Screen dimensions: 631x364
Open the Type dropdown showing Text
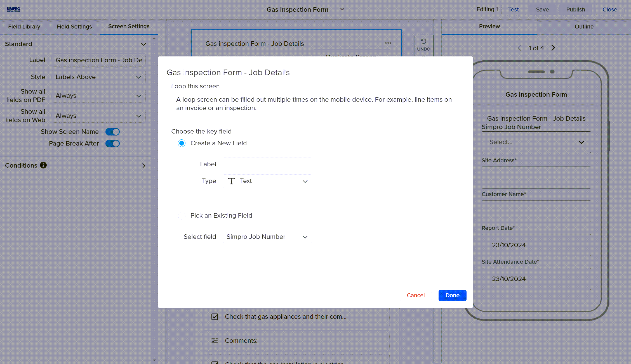point(267,181)
